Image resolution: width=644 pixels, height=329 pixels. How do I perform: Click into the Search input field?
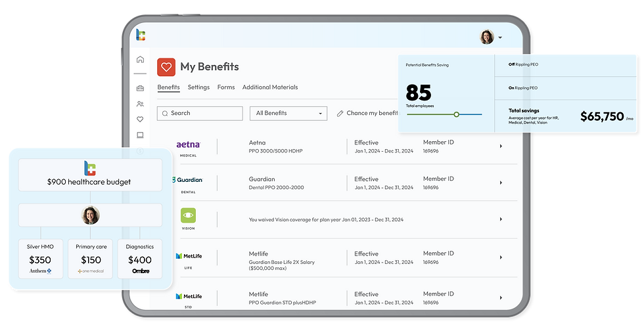point(200,114)
